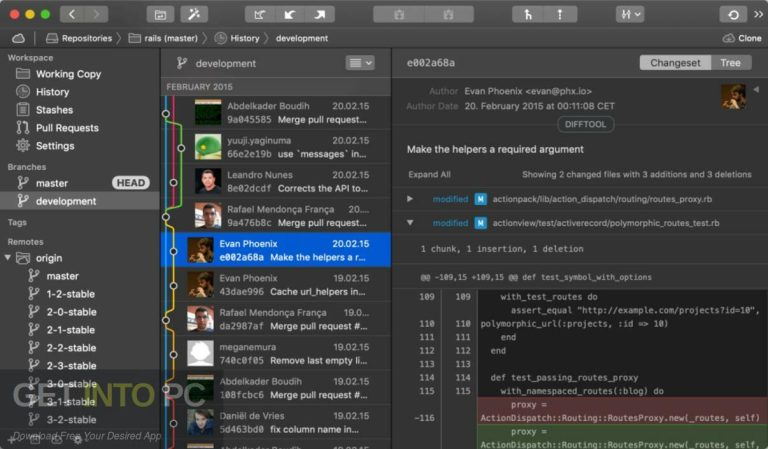Click the cloud services icon
The height and width of the screenshot is (449, 768).
click(18, 38)
